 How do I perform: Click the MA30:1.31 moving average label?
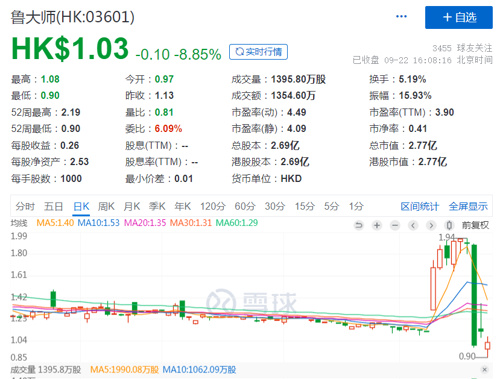pyautogui.click(x=191, y=223)
